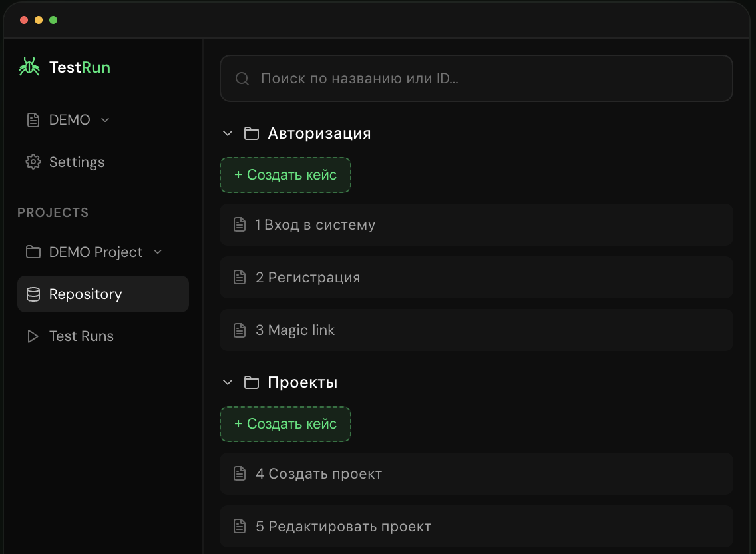Open test case 5 Редактировать проект
This screenshot has height=554, width=756.
pos(476,527)
